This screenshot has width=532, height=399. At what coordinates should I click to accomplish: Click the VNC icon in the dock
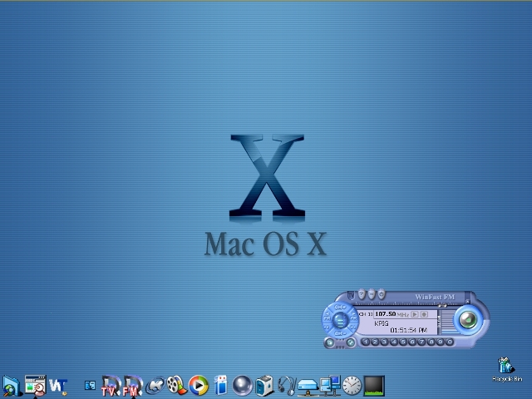tap(57, 385)
